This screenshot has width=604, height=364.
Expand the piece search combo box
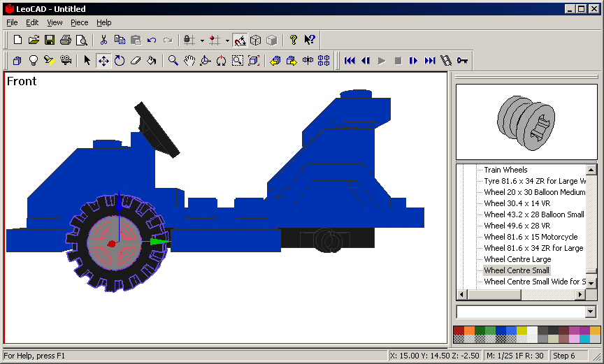click(x=591, y=312)
